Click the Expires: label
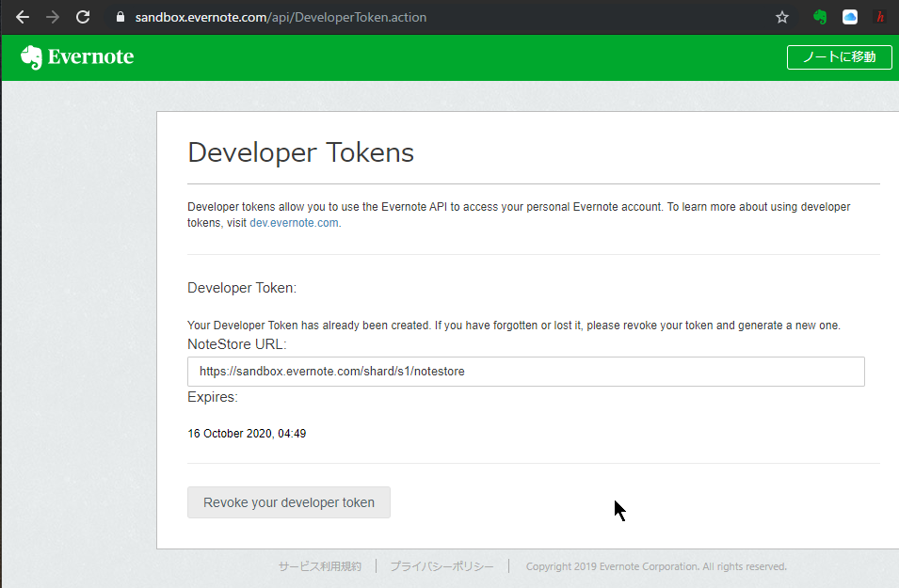 point(213,397)
